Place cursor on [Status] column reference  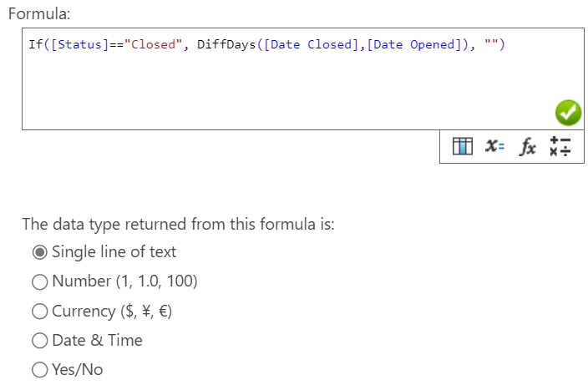tap(79, 44)
